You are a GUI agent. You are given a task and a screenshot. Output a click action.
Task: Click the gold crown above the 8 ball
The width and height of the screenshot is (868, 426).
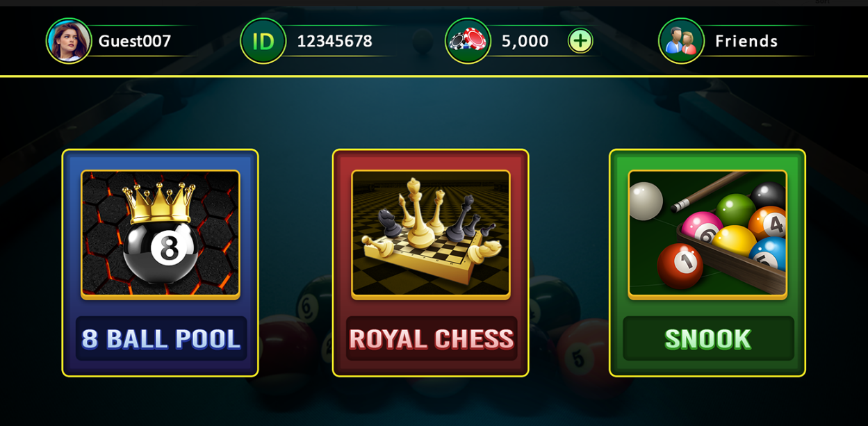point(159,202)
